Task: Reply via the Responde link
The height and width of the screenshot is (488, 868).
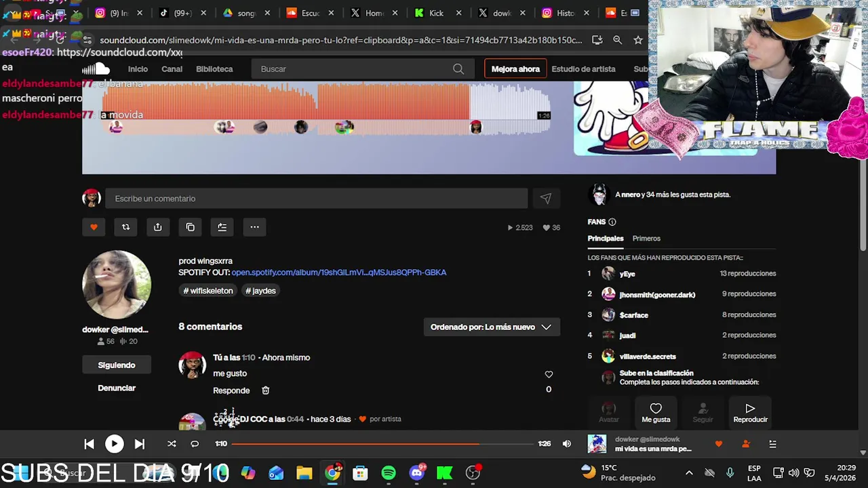Action: [x=231, y=390]
